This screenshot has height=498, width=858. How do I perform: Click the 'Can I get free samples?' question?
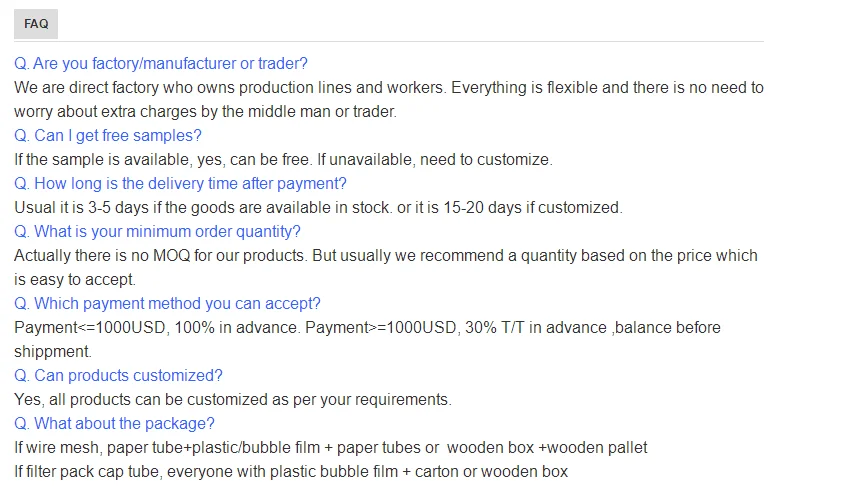pos(108,136)
